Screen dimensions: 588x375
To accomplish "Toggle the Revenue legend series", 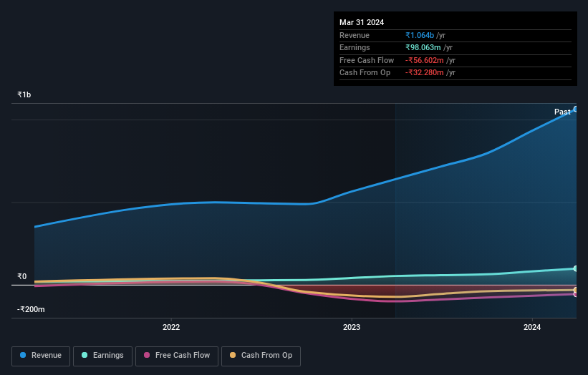I will click(x=41, y=356).
